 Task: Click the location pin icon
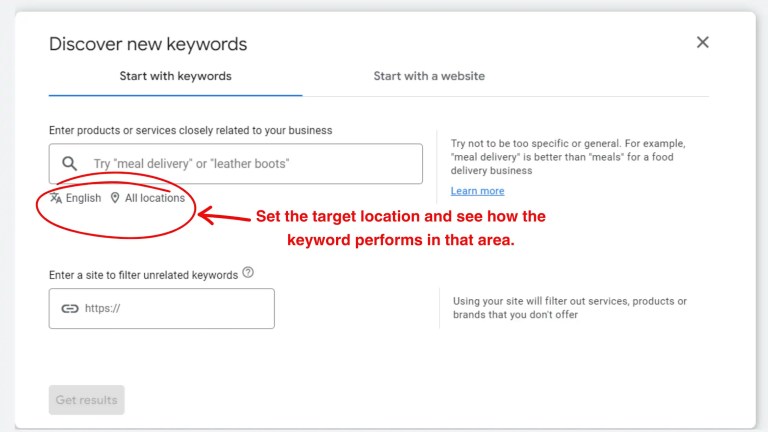[115, 198]
